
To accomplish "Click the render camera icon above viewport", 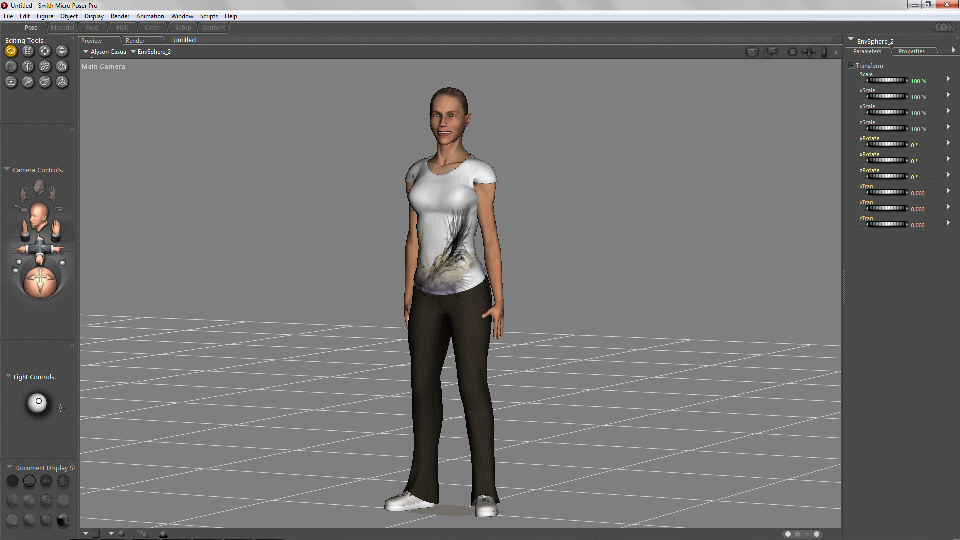I will click(x=753, y=51).
